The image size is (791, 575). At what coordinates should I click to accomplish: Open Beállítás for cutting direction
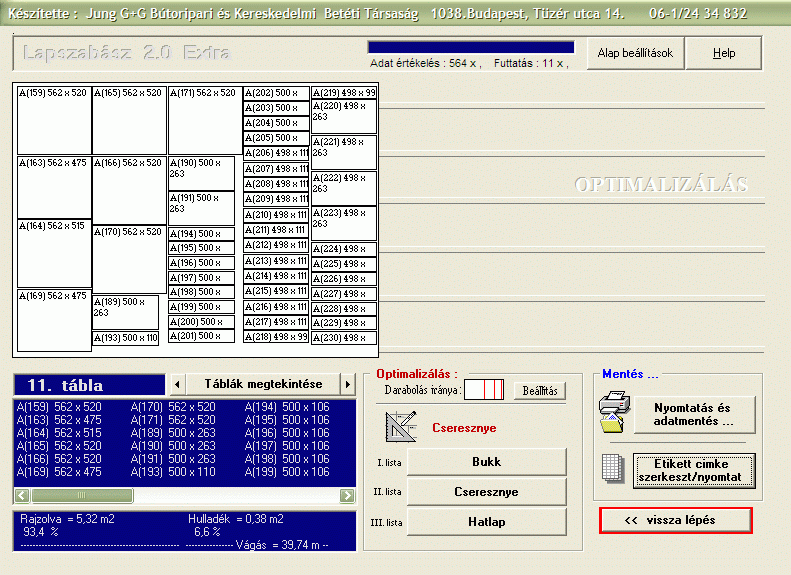pos(540,391)
